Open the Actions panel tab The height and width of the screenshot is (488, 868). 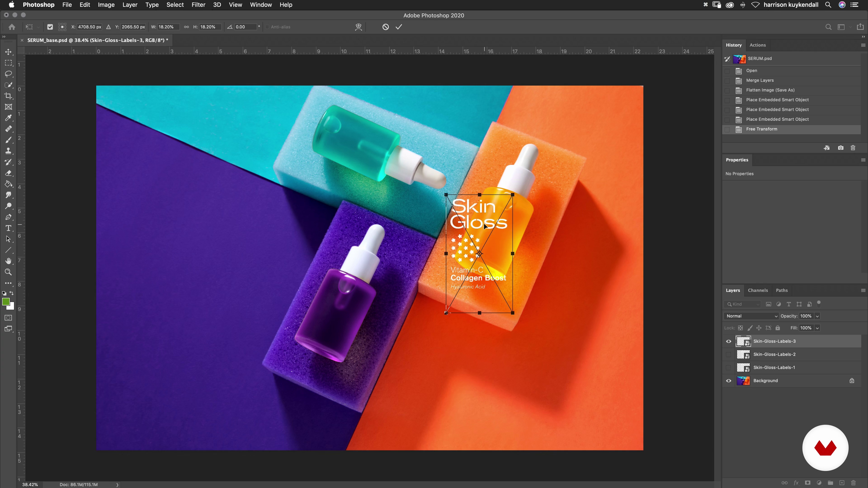(x=757, y=45)
